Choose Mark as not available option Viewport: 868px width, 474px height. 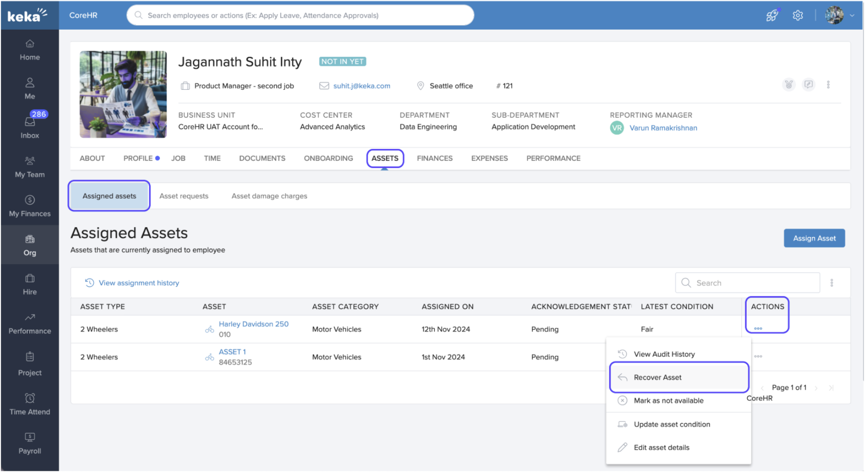point(668,401)
